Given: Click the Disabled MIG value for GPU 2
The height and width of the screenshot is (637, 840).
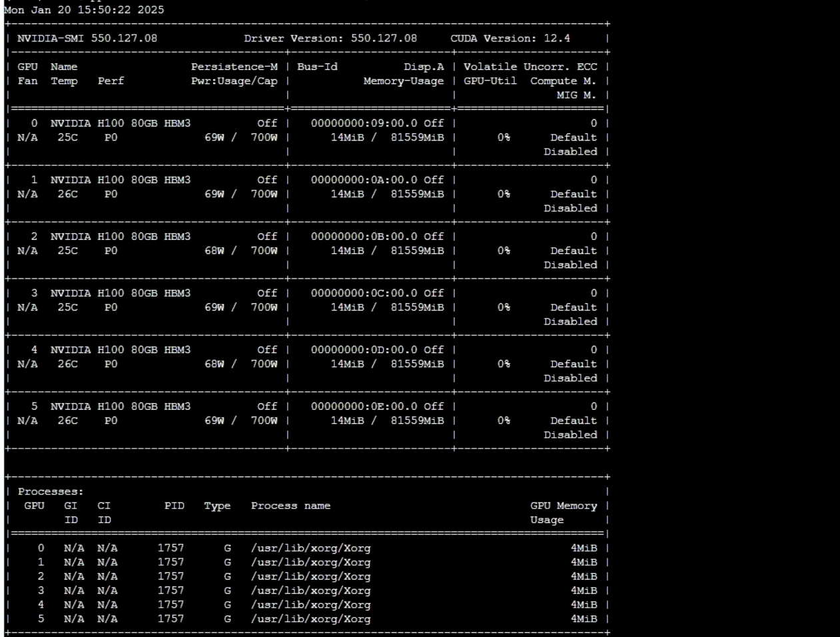Looking at the screenshot, I should [570, 265].
